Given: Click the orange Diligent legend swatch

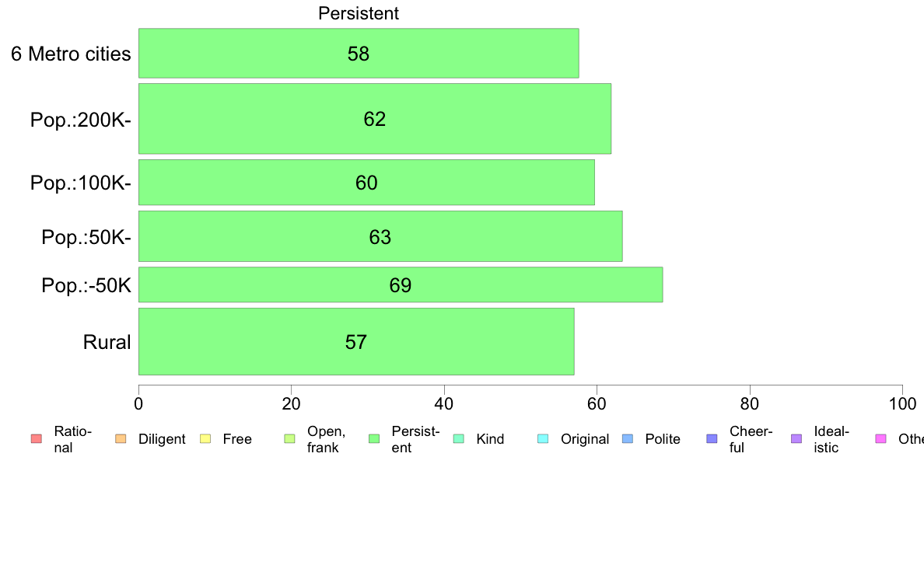Looking at the screenshot, I should pos(121,439).
